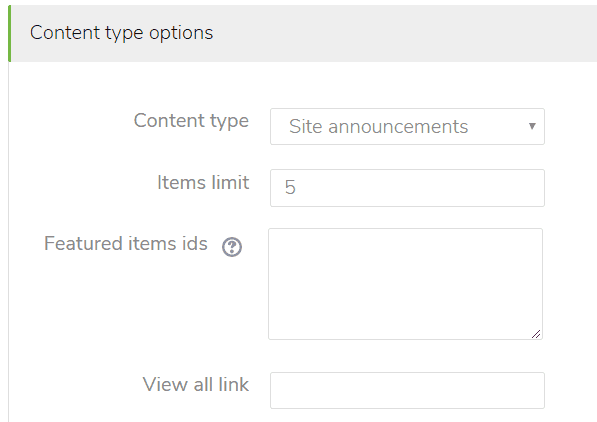Click the right side of Items limit box
This screenshot has width=597, height=422.
pos(525,188)
